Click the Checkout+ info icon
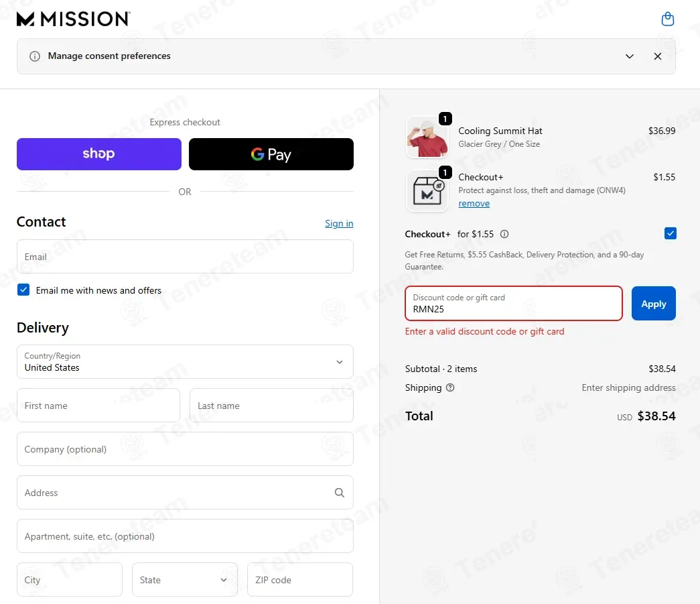 [x=504, y=234]
